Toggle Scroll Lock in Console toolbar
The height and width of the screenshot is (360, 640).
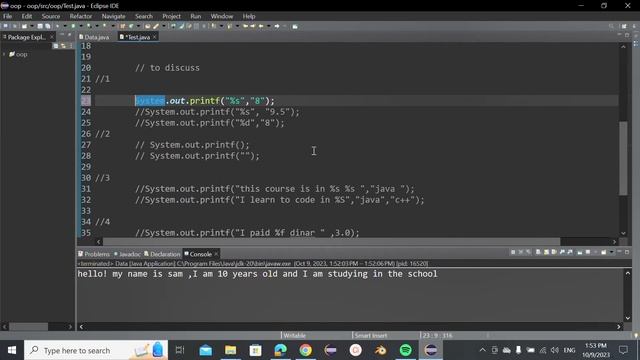pyautogui.click(x=546, y=252)
